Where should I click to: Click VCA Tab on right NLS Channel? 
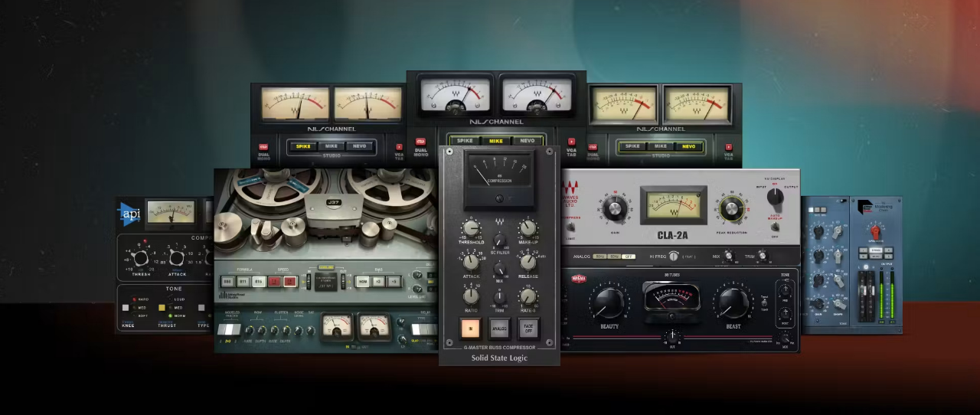pos(728,147)
